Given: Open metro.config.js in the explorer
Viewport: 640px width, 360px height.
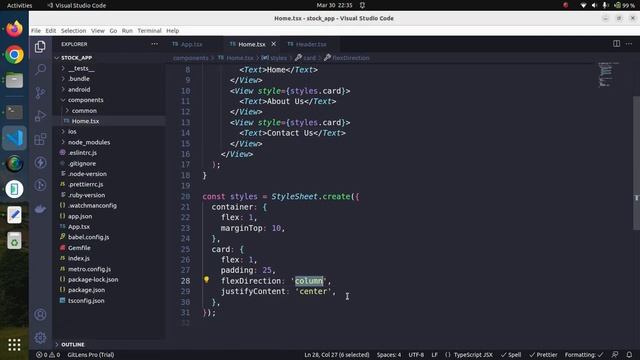Looking at the screenshot, I should [89, 269].
